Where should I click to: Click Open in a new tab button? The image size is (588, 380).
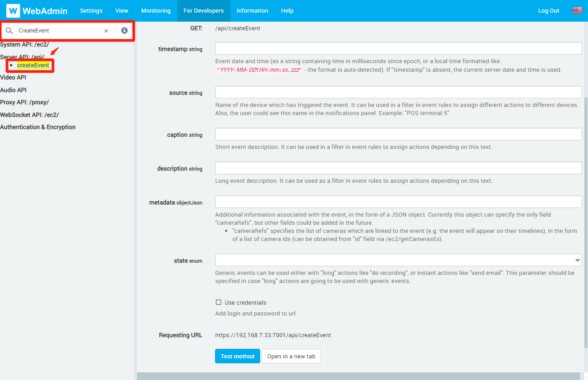[x=291, y=356]
